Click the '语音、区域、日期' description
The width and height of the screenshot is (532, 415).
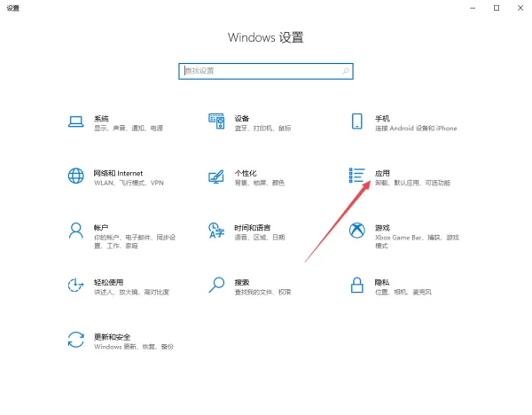click(260, 238)
